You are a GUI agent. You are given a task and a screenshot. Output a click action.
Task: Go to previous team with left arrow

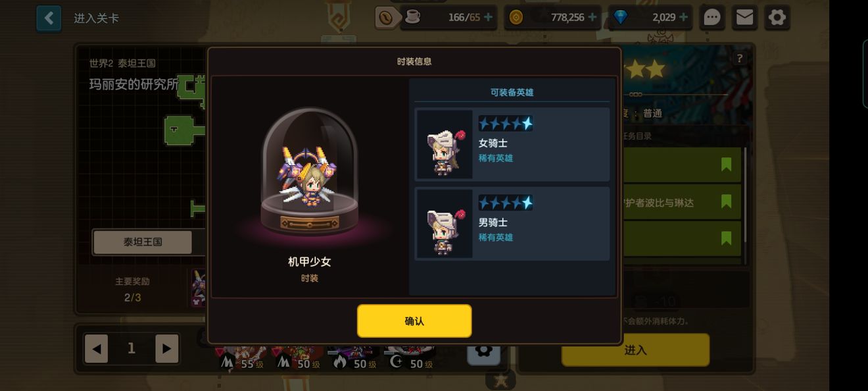[96, 349]
